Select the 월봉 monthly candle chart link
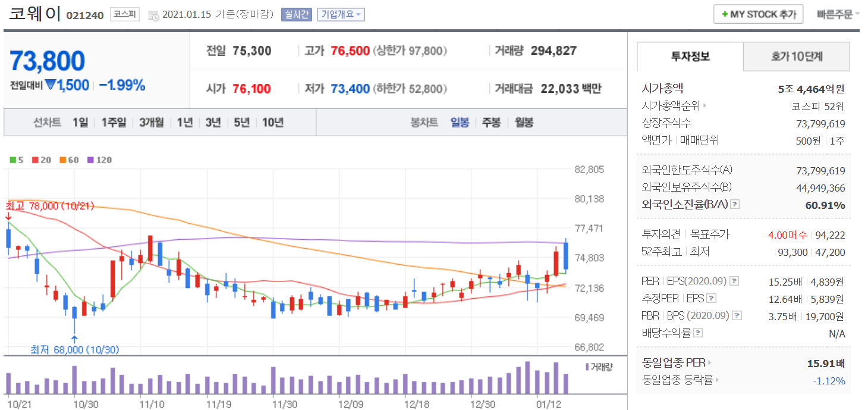The image size is (868, 410). coord(524,123)
